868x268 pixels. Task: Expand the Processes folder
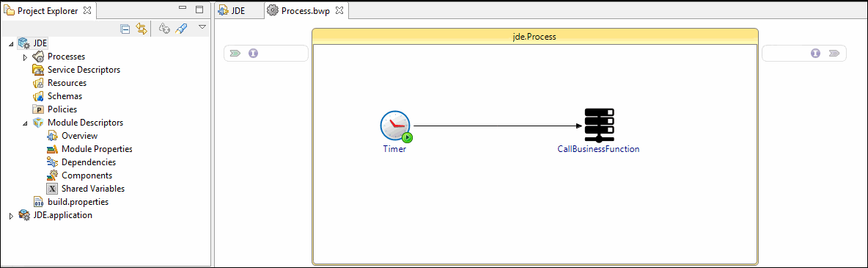(x=25, y=57)
